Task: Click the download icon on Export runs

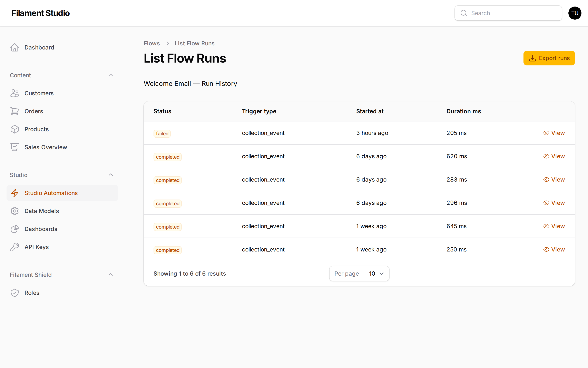Action: (x=532, y=58)
